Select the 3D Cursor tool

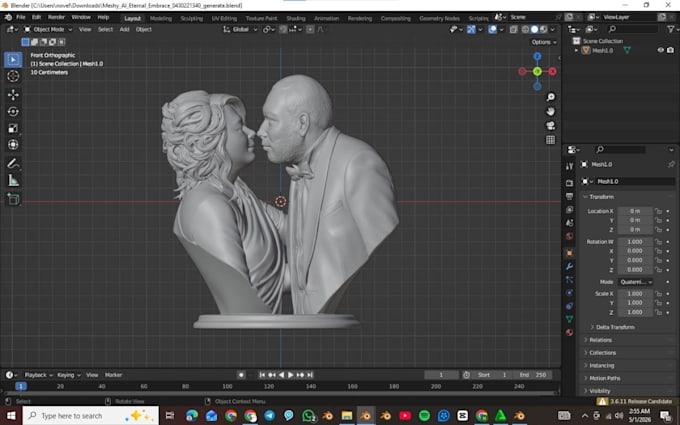click(13, 76)
